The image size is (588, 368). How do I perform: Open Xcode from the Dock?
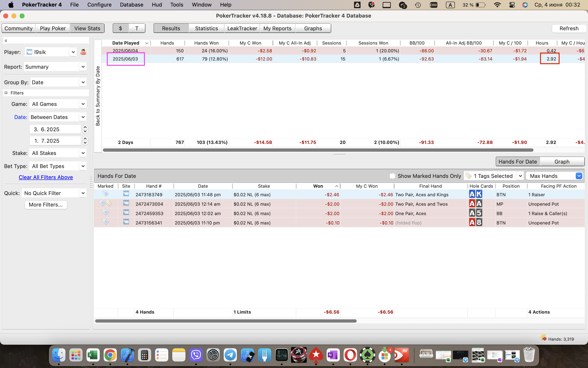[x=127, y=355]
